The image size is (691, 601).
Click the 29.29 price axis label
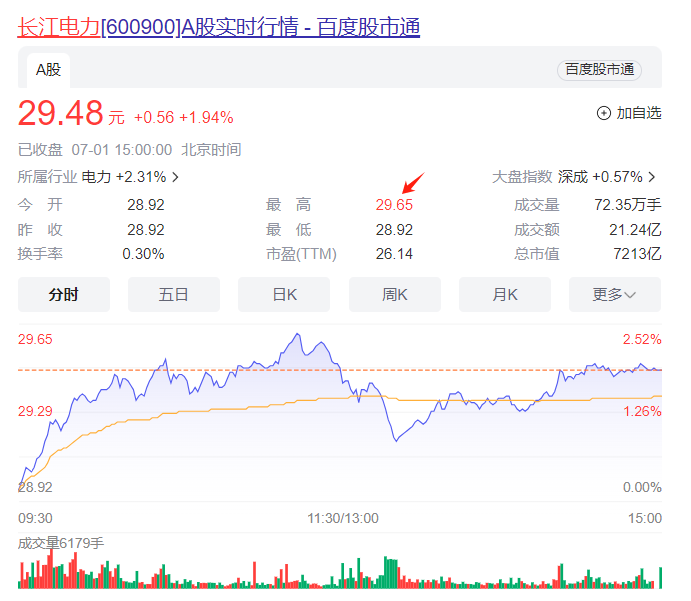(35, 412)
